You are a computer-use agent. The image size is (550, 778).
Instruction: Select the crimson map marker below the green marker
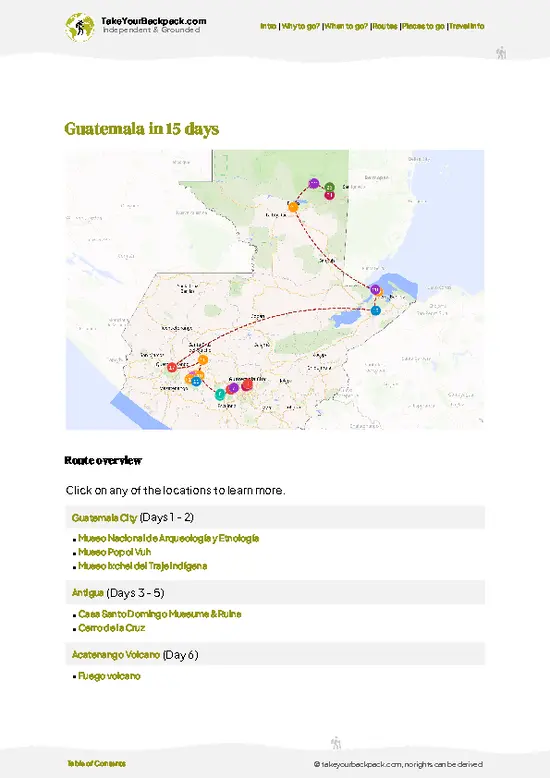(x=330, y=195)
